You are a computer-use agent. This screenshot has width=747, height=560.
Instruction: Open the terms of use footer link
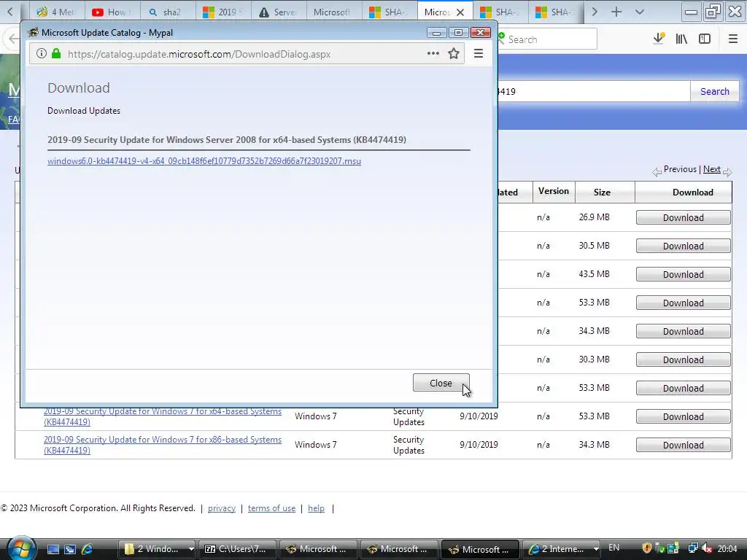[271, 508]
